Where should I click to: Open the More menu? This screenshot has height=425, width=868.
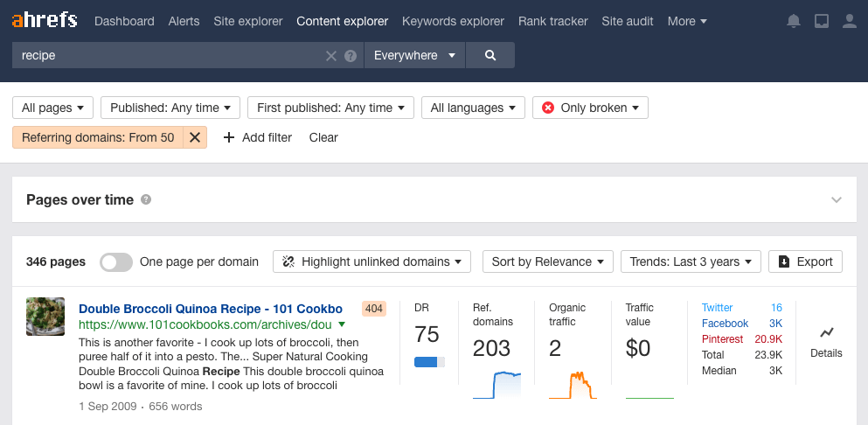[x=687, y=21]
